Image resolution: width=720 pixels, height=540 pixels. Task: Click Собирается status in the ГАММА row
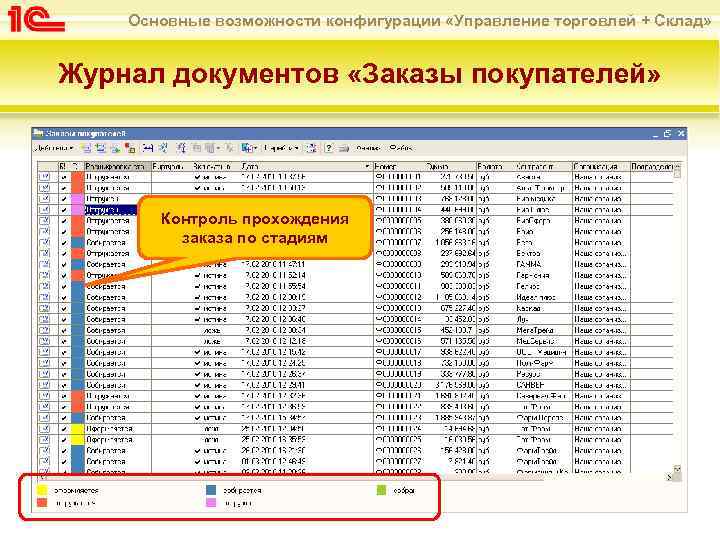tap(106, 264)
